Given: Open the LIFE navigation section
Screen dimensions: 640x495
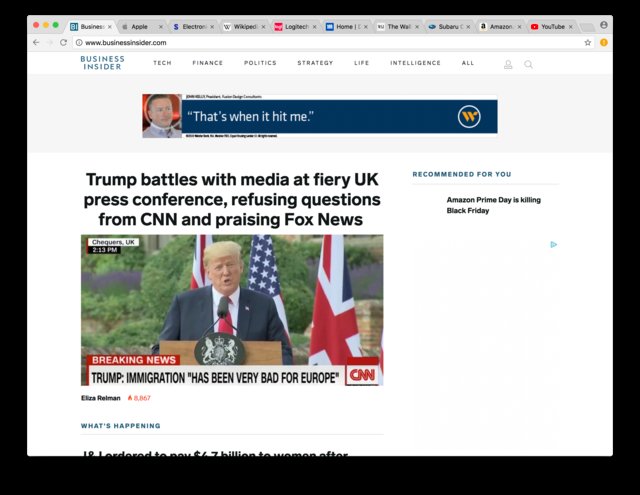Looking at the screenshot, I should click(362, 63).
